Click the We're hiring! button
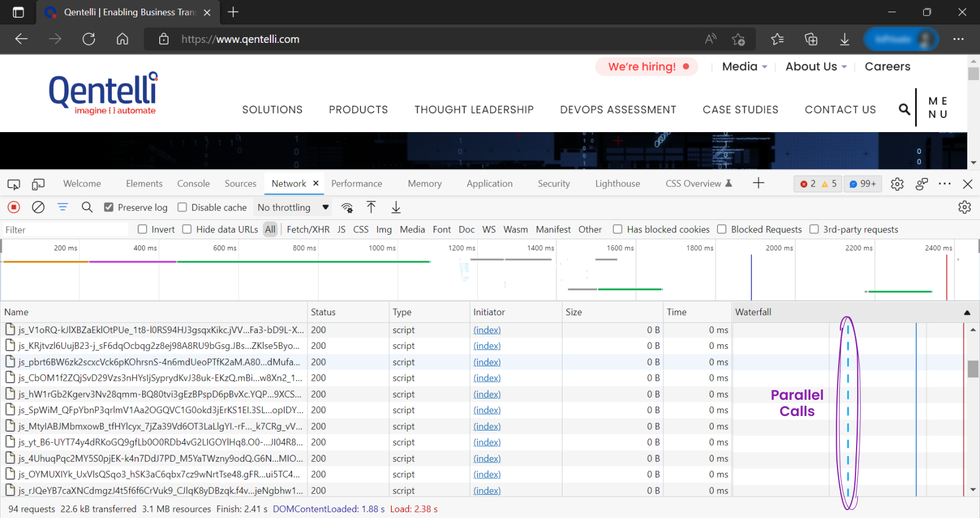This screenshot has width=980, height=518. [647, 67]
